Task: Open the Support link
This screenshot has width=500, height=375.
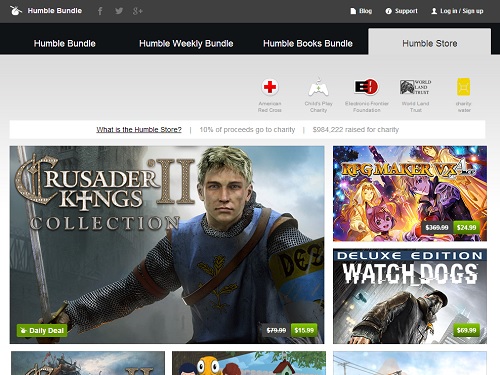Action: (x=406, y=11)
